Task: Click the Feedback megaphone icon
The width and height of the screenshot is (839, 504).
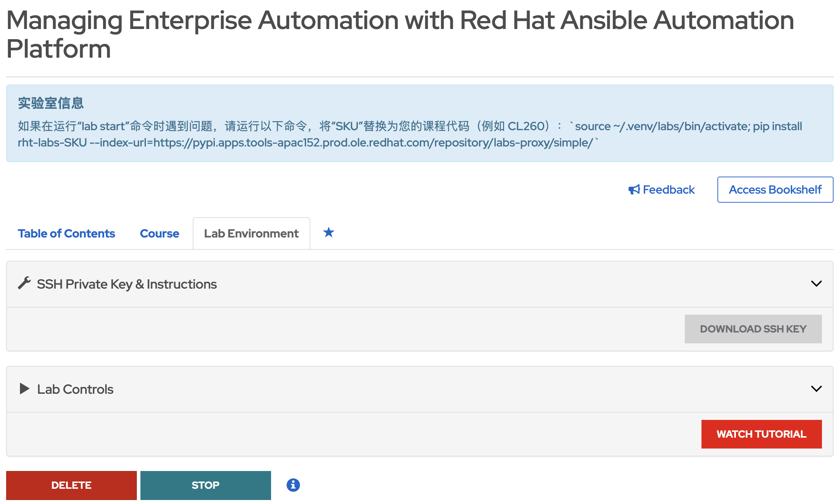Action: click(634, 190)
